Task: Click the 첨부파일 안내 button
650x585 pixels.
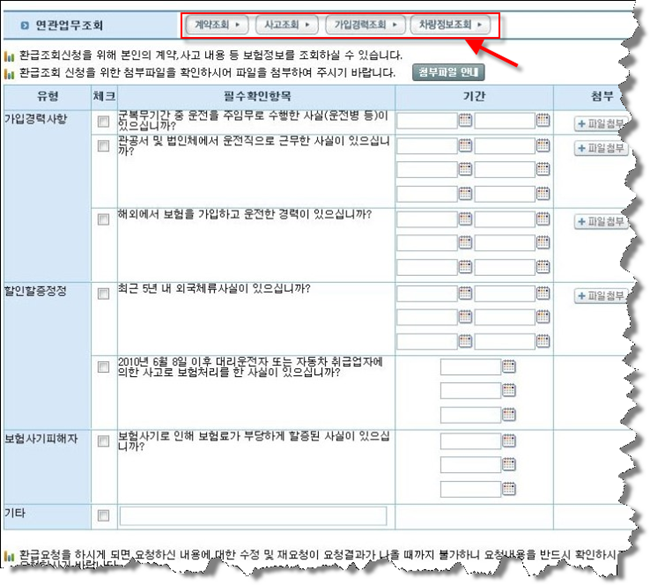Action: click(x=448, y=73)
